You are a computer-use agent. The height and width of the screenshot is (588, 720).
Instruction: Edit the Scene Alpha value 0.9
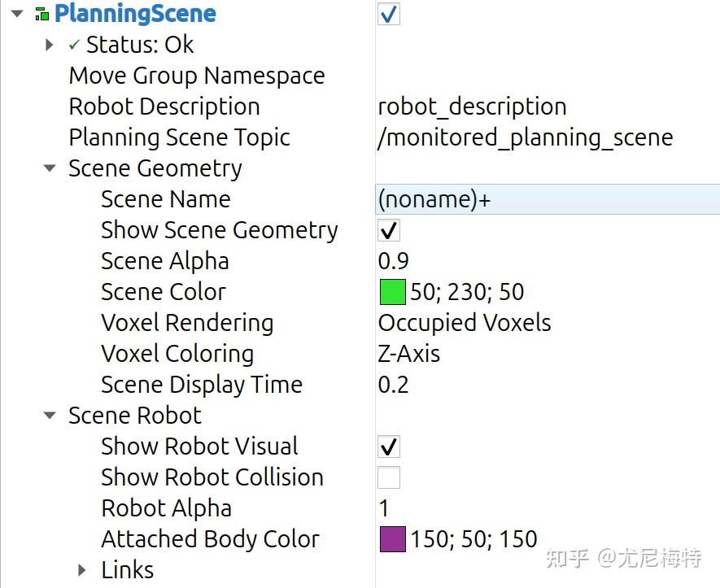pos(393,261)
